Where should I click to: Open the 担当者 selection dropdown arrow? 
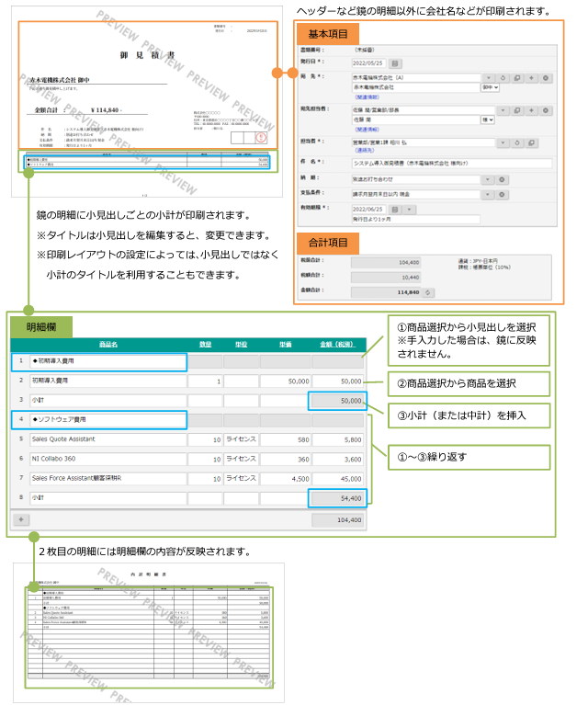pyautogui.click(x=503, y=143)
